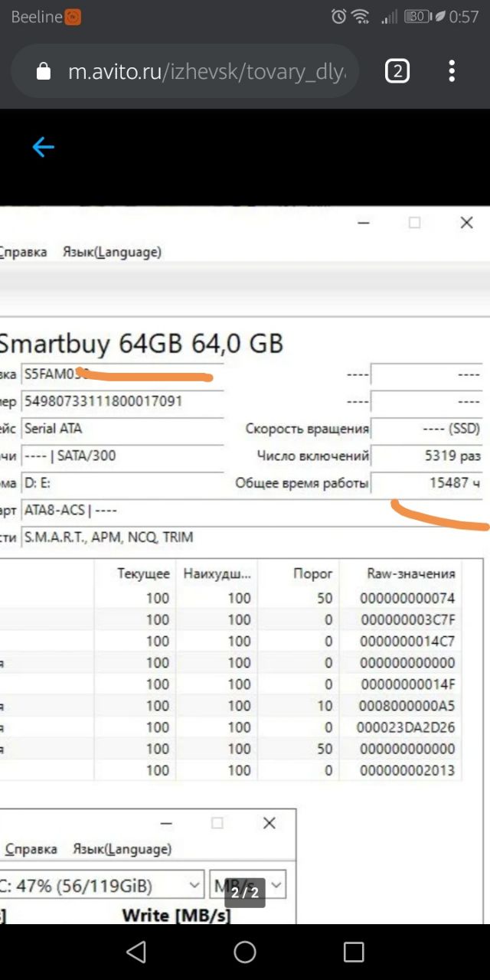The width and height of the screenshot is (490, 980).
Task: Tap the lock icon in the address bar
Action: coord(44,72)
